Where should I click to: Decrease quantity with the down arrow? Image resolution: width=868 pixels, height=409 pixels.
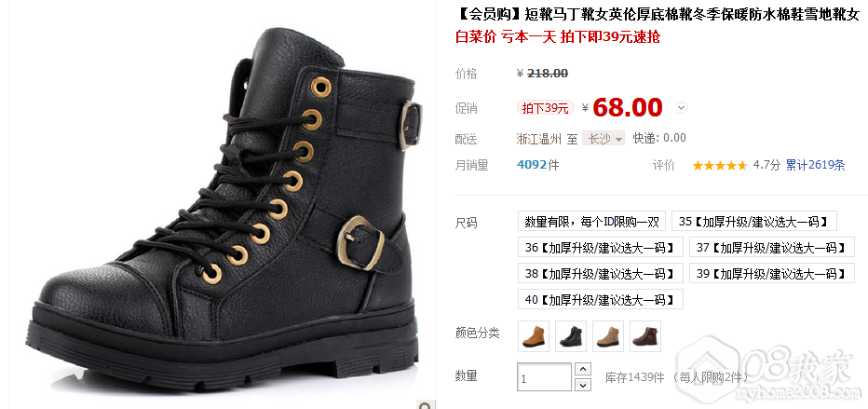583,385
